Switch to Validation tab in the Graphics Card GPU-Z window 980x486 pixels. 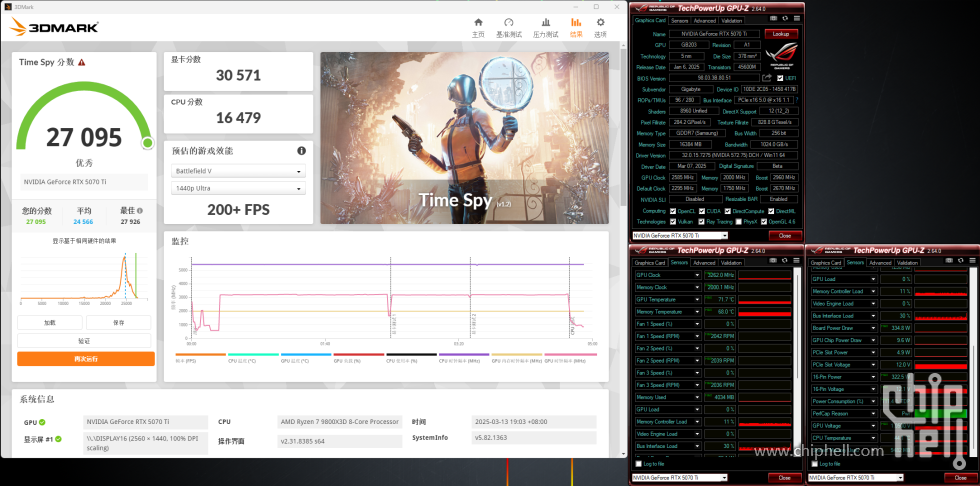(x=732, y=21)
